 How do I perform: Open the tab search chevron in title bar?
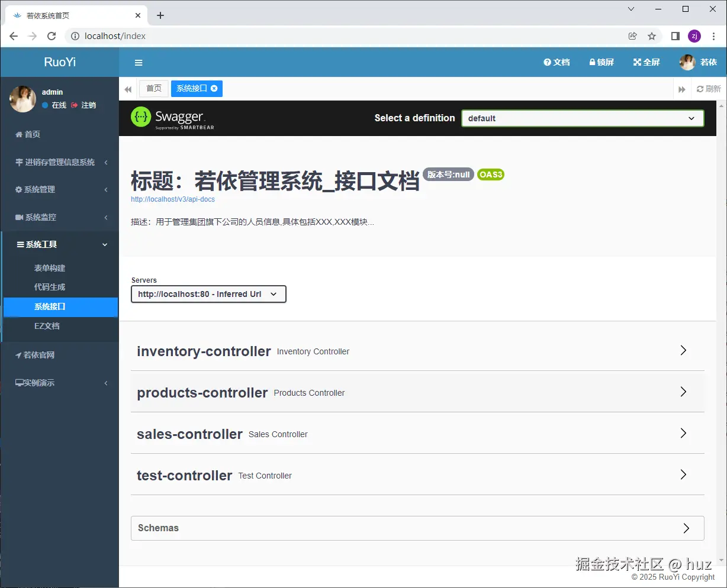click(x=631, y=9)
